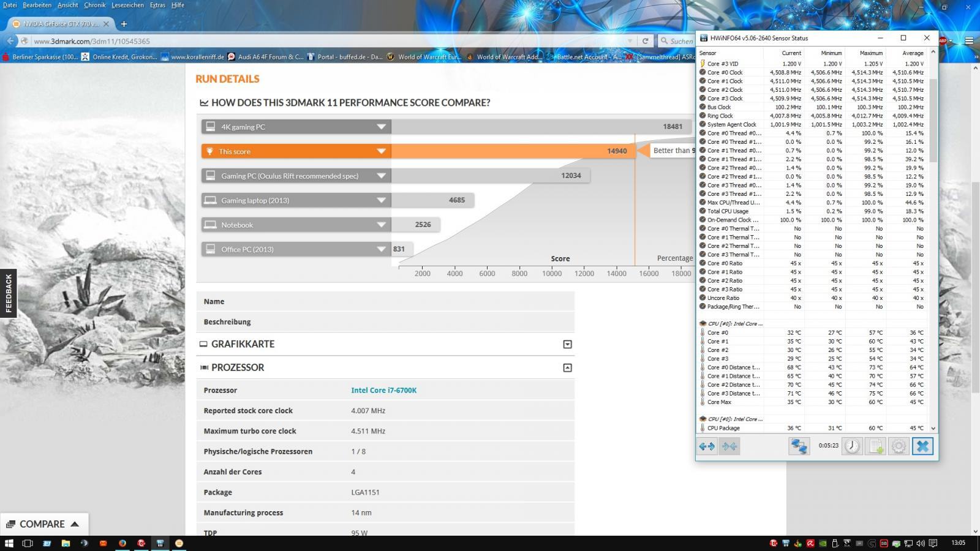Close HWiNFO sensors with the blue X button

(x=922, y=446)
